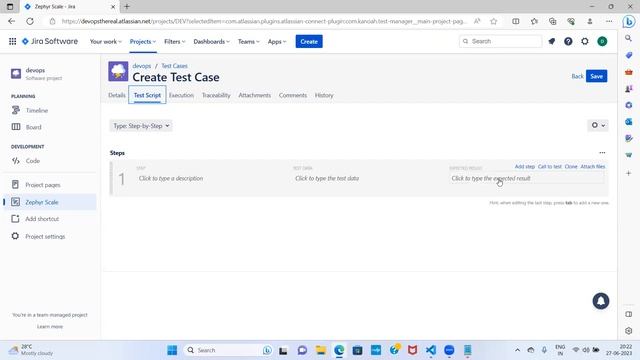Click the Save button

tap(596, 76)
